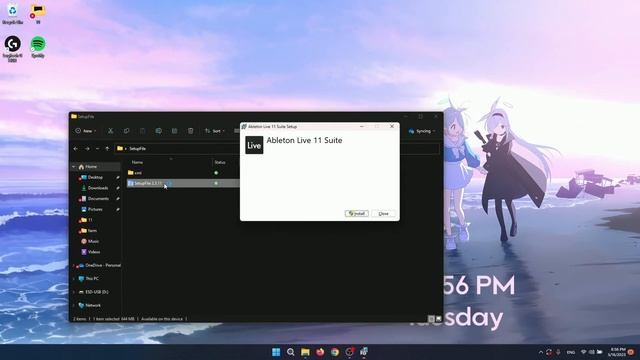This screenshot has height=360, width=640.
Task: Click the Delete trash icon in File Explorer
Action: pyautogui.click(x=191, y=131)
